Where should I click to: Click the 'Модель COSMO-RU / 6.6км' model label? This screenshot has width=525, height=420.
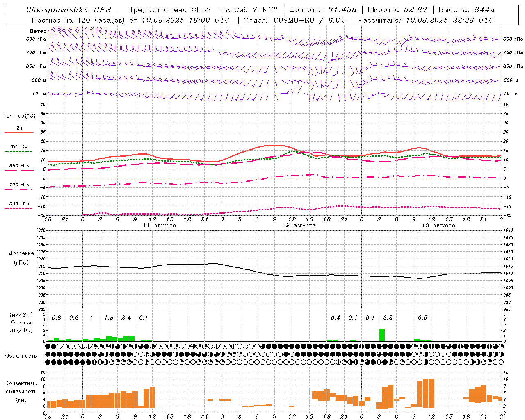[296, 20]
